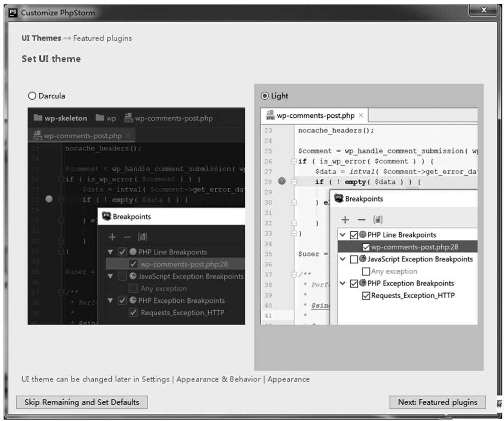504x421 pixels.
Task: Click add breakpoint plus in Darcula preview
Action: 112,237
